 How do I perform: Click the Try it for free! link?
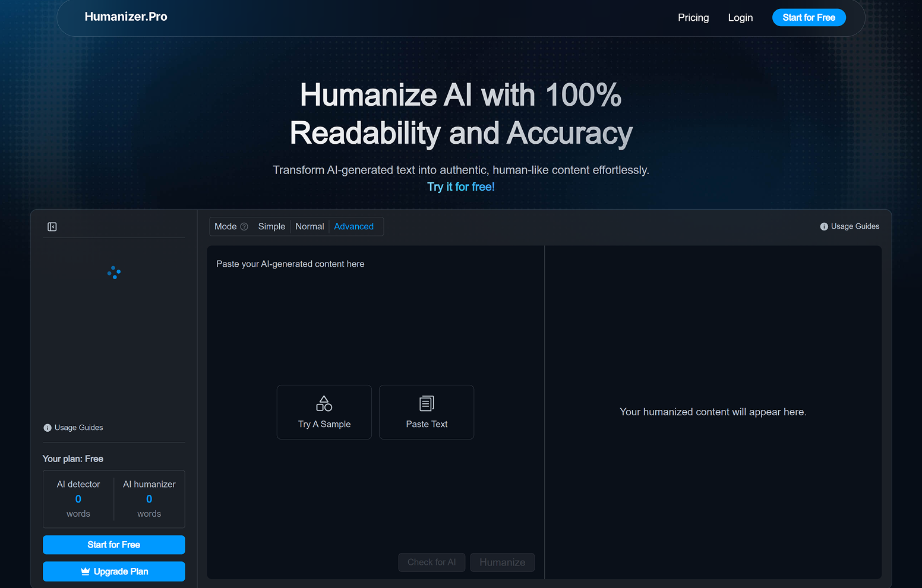pos(461,186)
